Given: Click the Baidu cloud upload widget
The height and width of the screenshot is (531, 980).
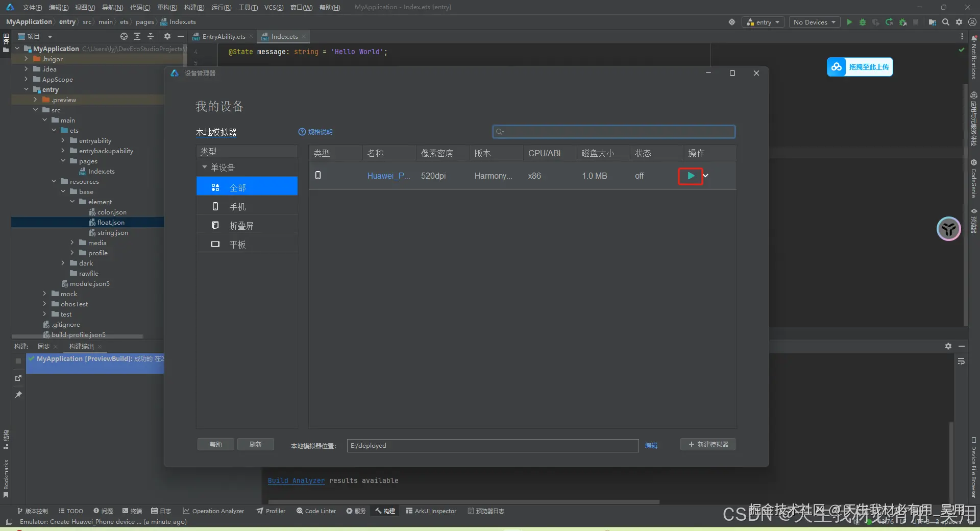Looking at the screenshot, I should pyautogui.click(x=860, y=67).
